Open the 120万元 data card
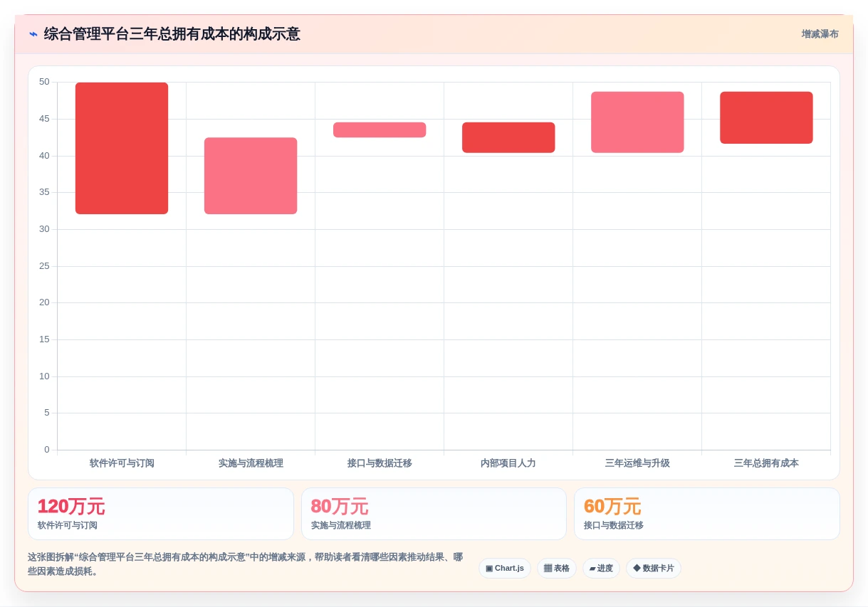868x607 pixels. pos(161,514)
